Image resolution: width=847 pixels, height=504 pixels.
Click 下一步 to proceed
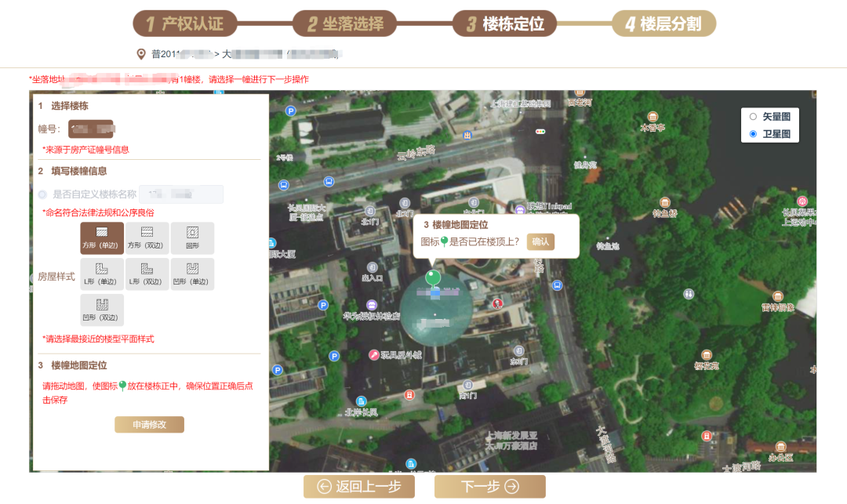point(489,487)
